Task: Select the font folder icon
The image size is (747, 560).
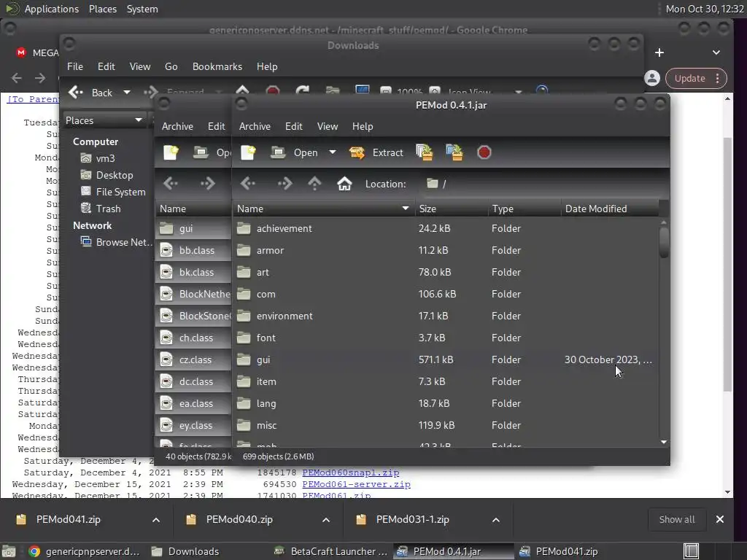Action: [x=244, y=338]
